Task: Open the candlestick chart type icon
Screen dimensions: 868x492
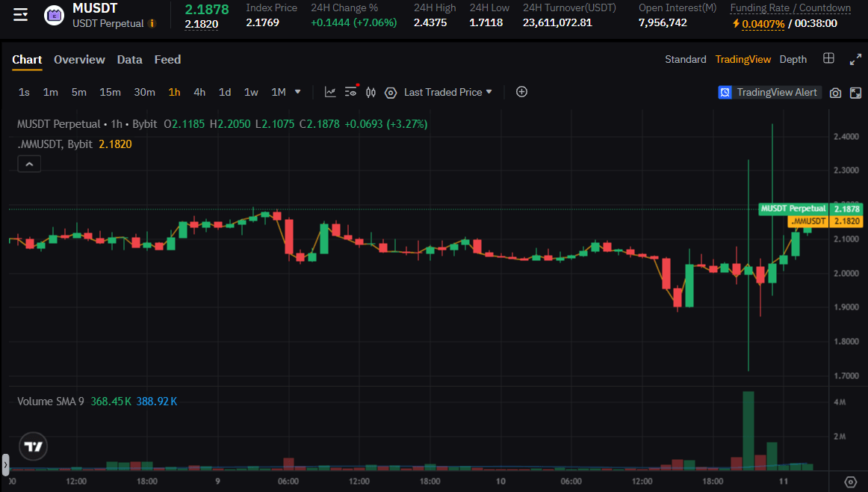Action: (371, 92)
